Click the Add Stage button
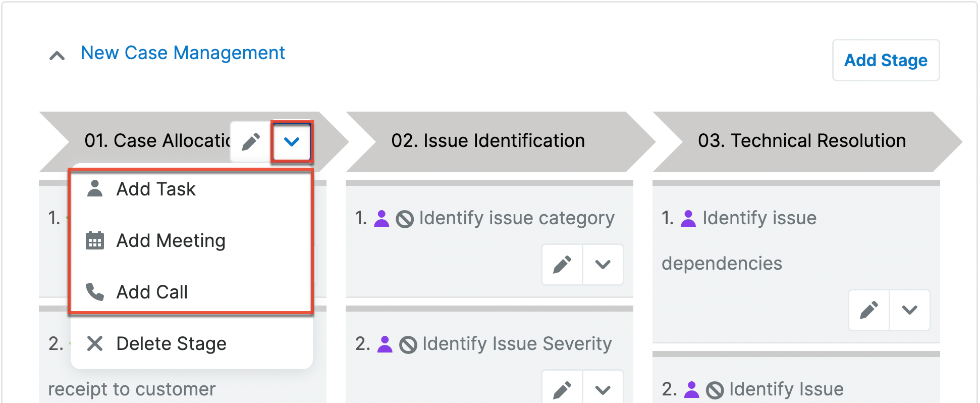Viewport: 980px width, 403px height. (886, 60)
